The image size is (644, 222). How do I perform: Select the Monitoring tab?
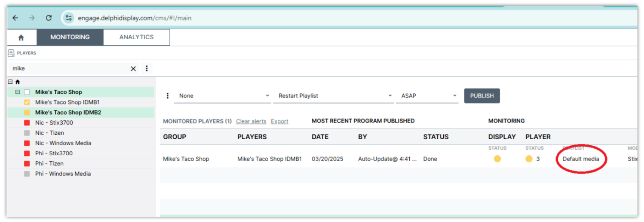70,38
